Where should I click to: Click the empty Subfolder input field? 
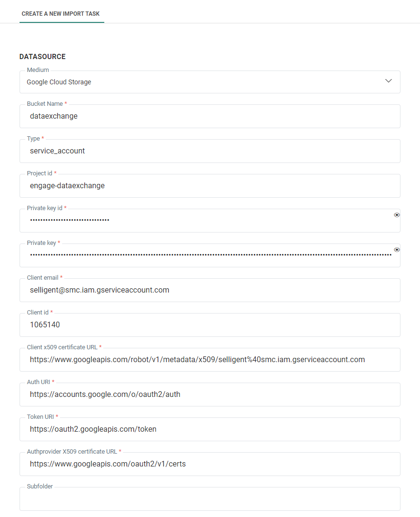coord(210,500)
